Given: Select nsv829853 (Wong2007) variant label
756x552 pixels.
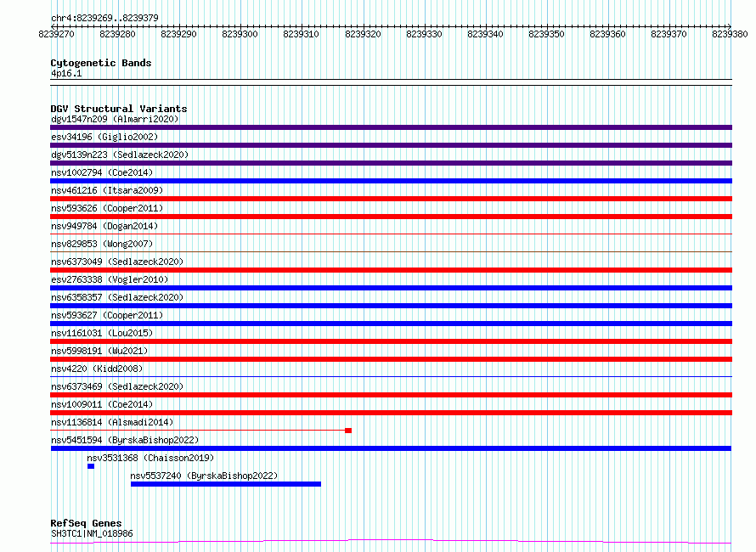Looking at the screenshot, I should (102, 244).
